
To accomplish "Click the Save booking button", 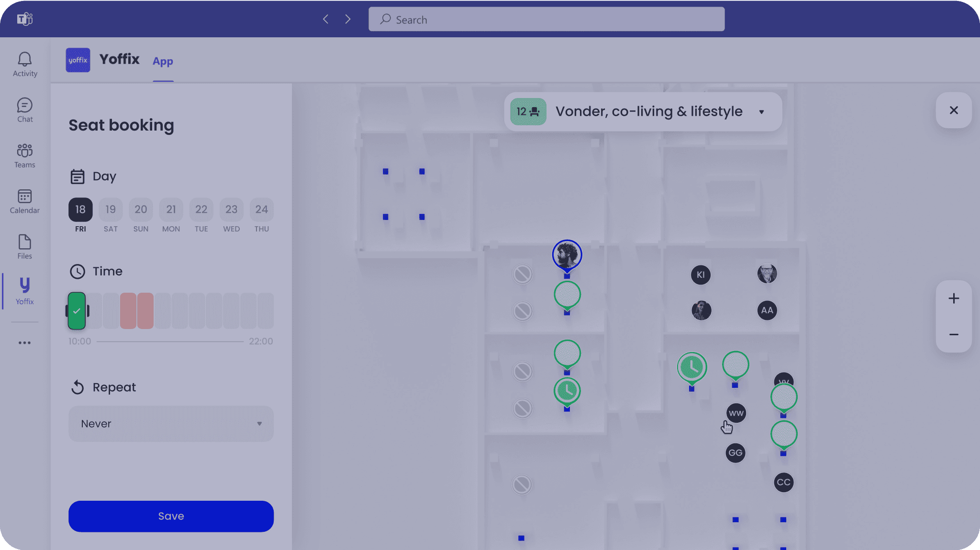I will click(171, 516).
